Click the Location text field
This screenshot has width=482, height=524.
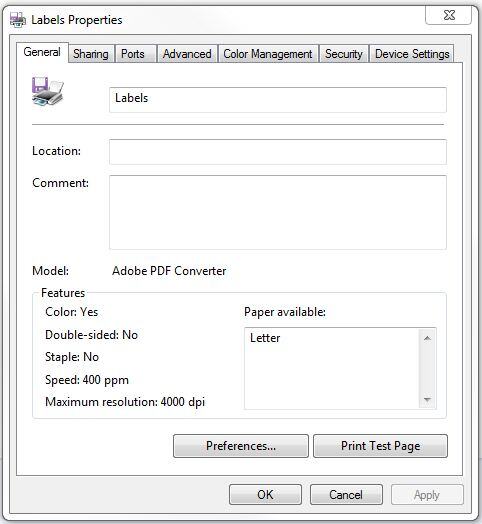point(278,152)
